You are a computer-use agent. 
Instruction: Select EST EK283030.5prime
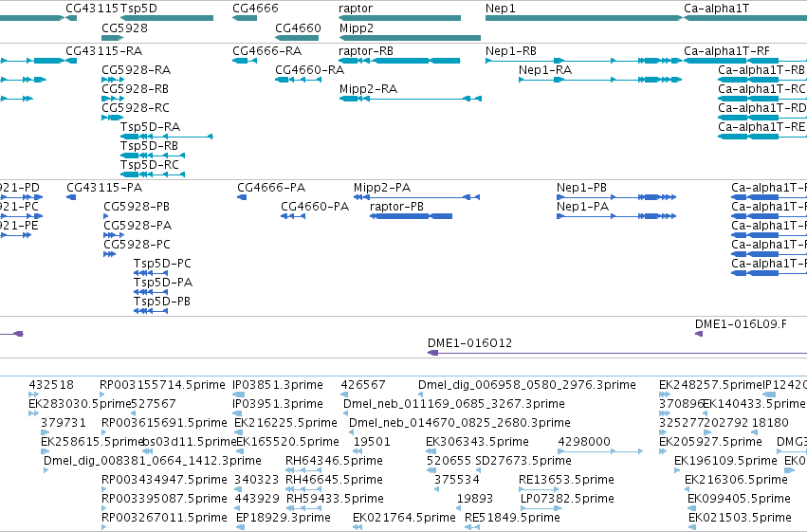point(81,404)
